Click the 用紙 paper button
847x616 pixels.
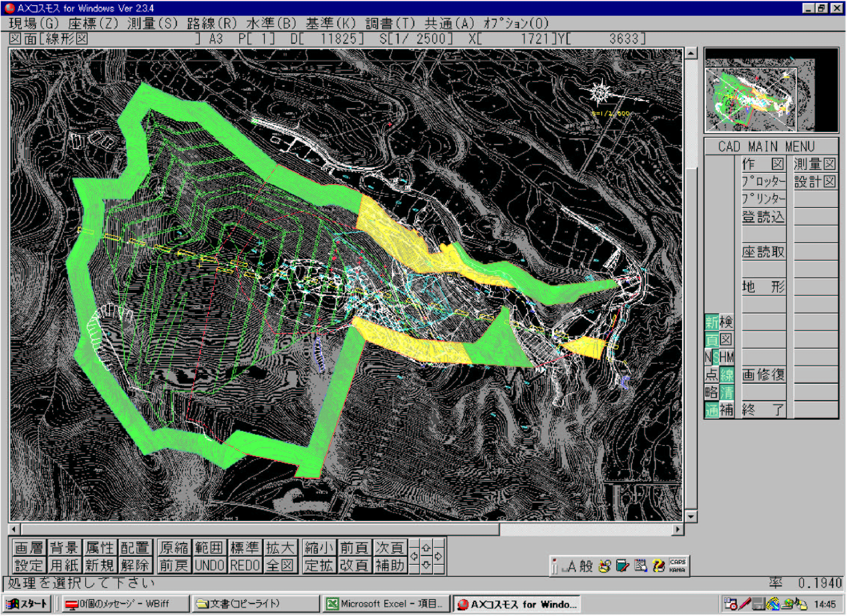click(x=64, y=565)
